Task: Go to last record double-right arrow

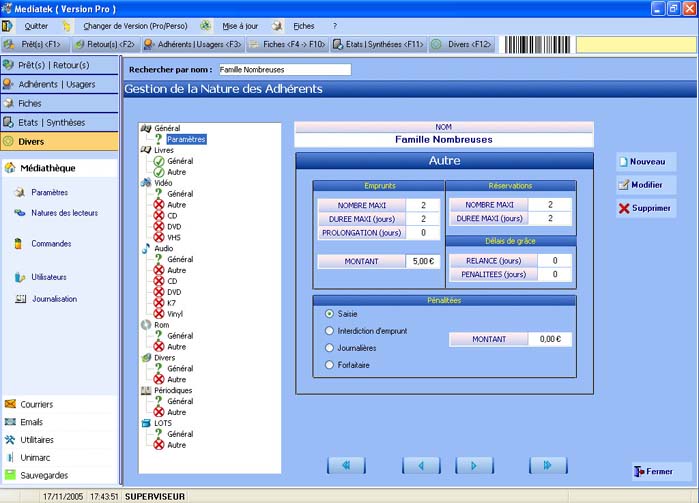Action: [x=548, y=466]
